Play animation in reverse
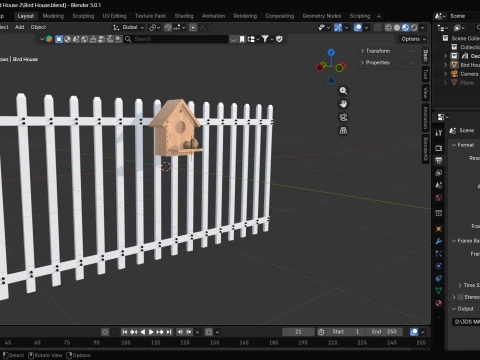This screenshot has width=480, height=360. (x=143, y=332)
